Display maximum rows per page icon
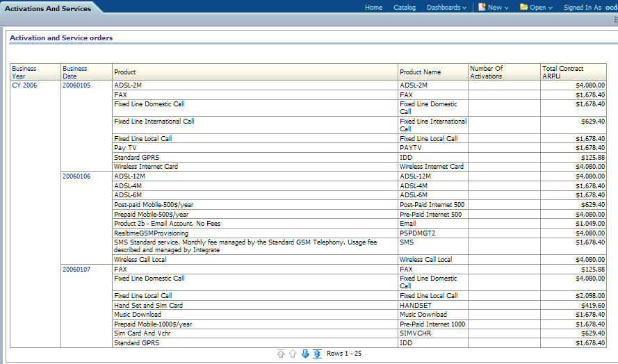Viewport: 618px width, 364px height. [317, 354]
